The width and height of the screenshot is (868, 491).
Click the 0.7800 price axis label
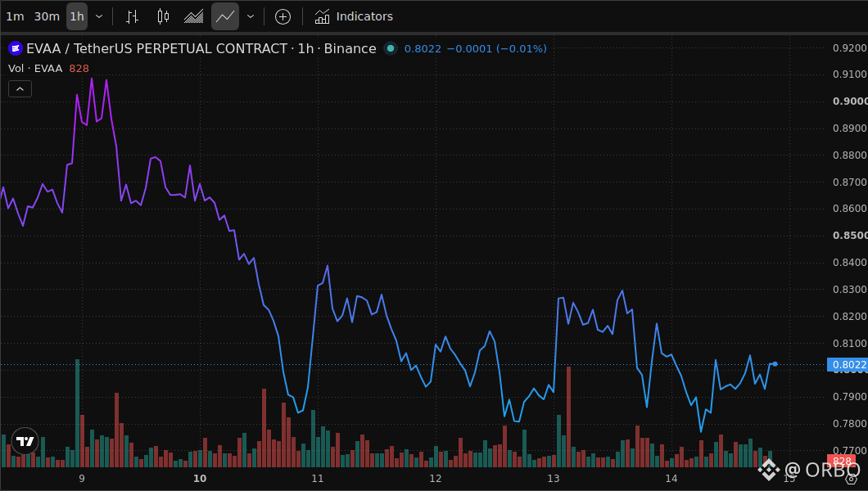[x=850, y=424]
